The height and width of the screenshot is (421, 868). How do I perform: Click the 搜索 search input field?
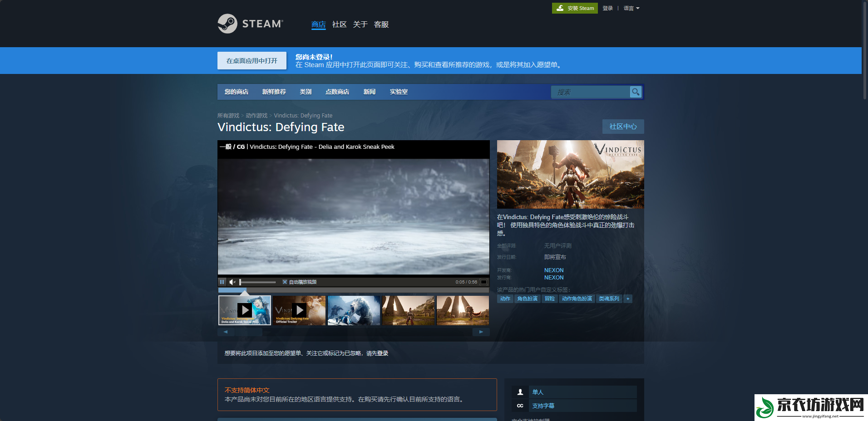click(590, 92)
